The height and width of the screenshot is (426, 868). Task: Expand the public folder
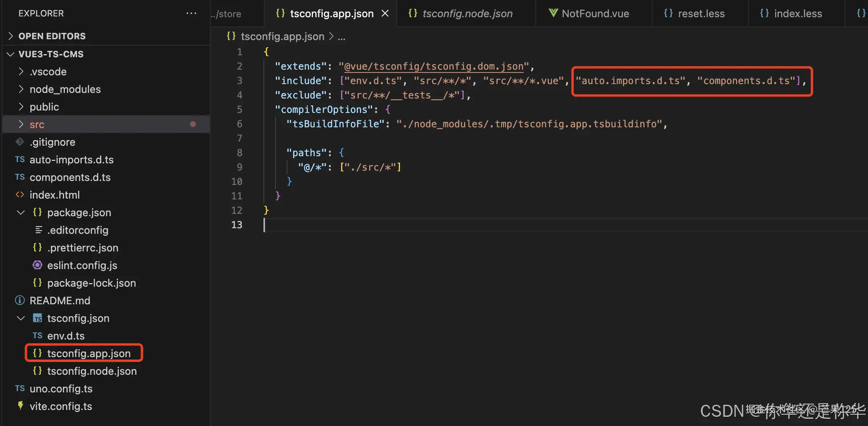[21, 106]
